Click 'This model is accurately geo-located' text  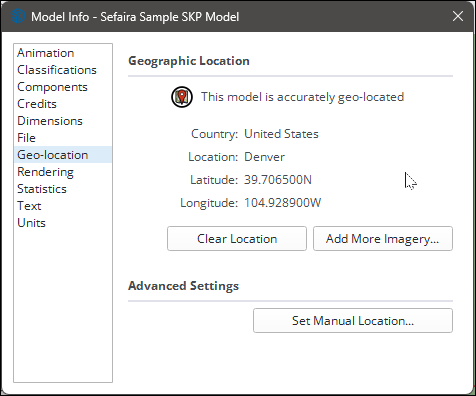pyautogui.click(x=303, y=97)
